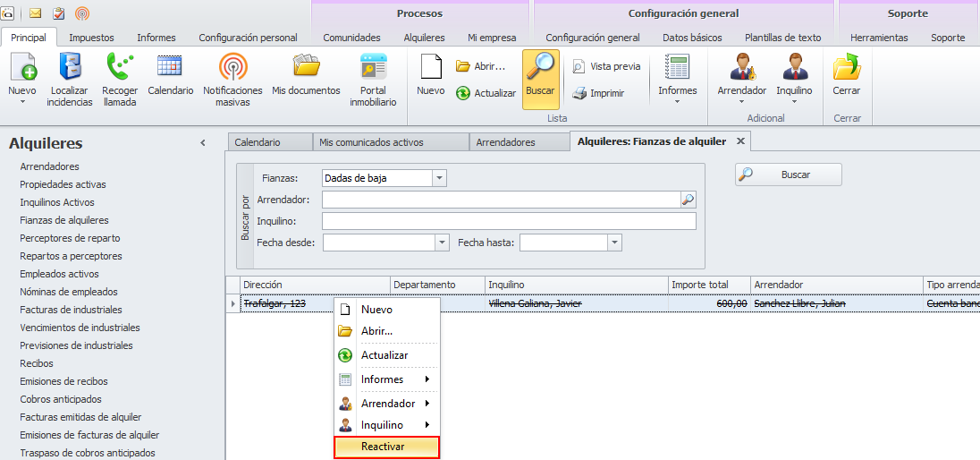The image size is (980, 460).
Task: Launch Notificaciones masivas tool
Action: [x=232, y=68]
